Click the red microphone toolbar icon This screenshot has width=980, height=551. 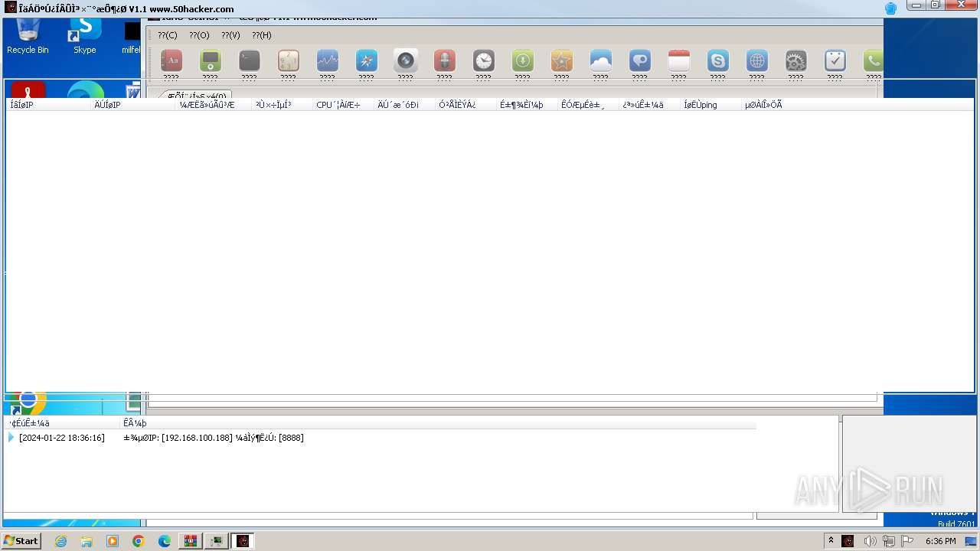444,60
